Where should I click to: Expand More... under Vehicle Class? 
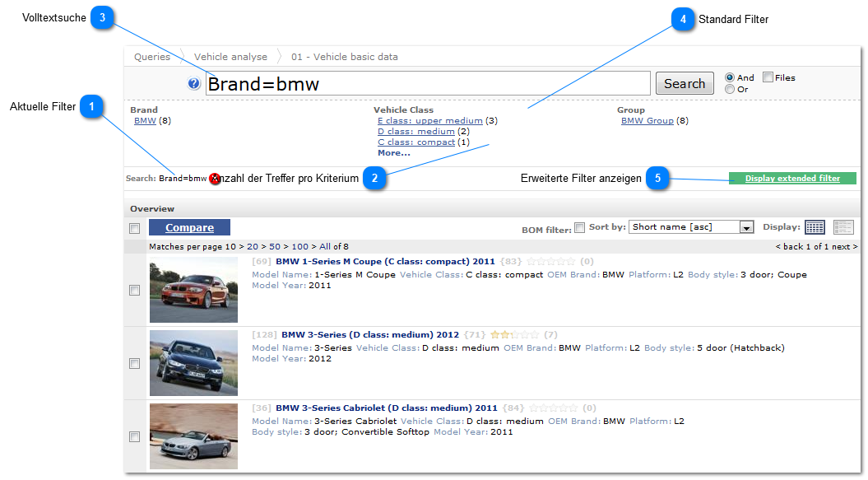393,153
